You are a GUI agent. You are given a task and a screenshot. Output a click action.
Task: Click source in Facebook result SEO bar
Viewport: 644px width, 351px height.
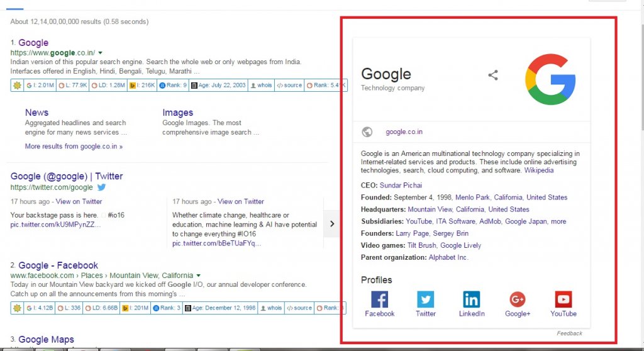pos(299,308)
